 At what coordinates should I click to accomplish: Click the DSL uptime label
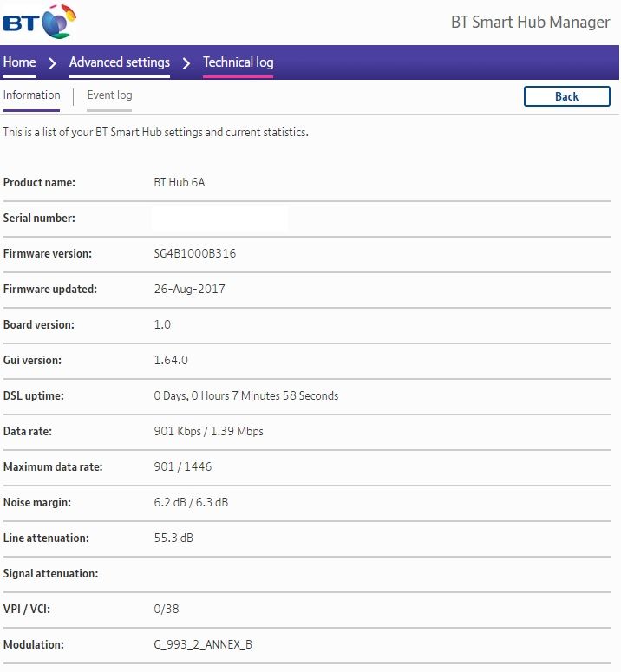coord(34,396)
